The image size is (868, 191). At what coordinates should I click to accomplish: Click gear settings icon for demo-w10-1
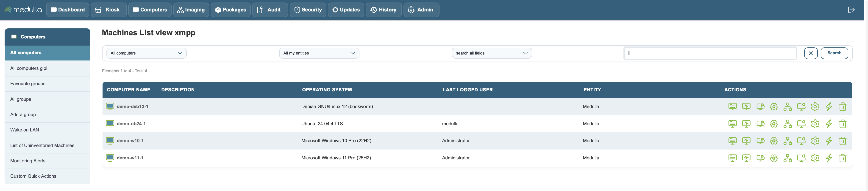(815, 141)
